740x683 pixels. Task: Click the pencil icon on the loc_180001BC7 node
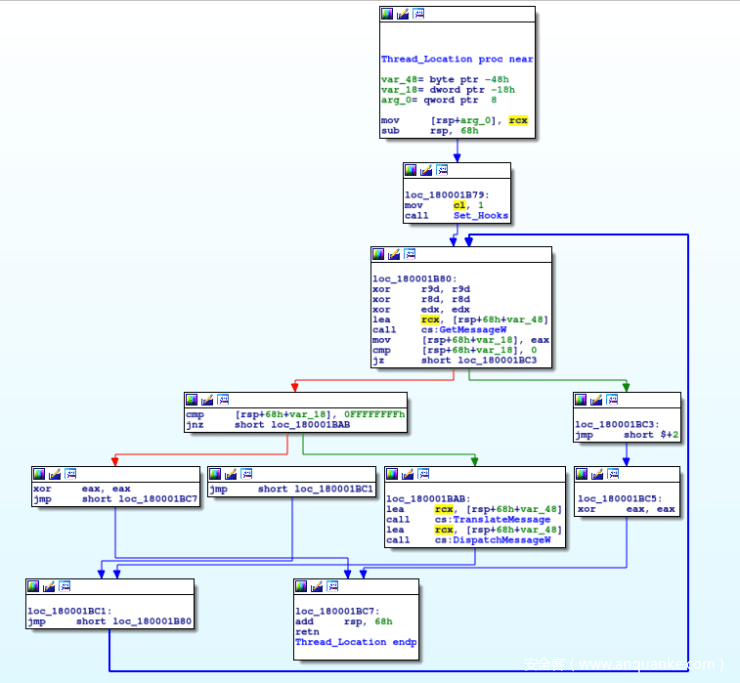[317, 585]
